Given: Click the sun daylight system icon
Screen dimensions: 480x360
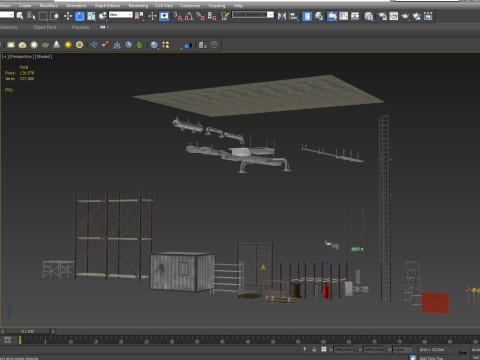Looking at the screenshot, I should pos(68,45).
